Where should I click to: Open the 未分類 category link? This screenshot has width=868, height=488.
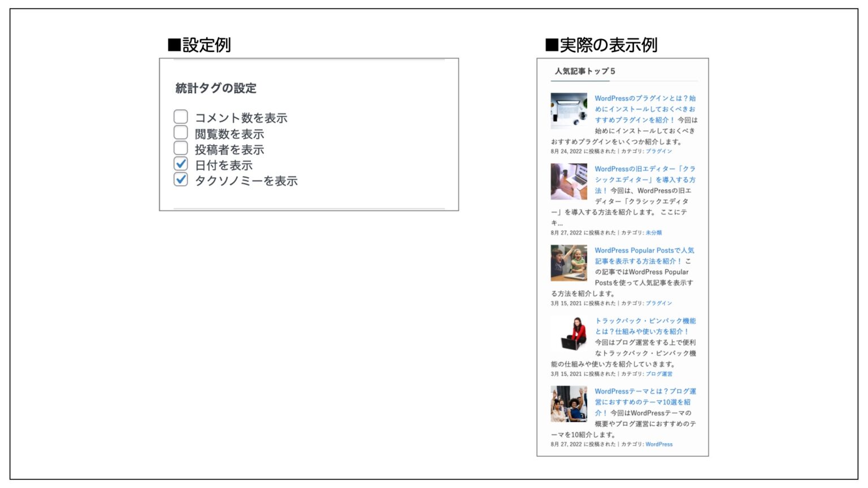pos(653,233)
